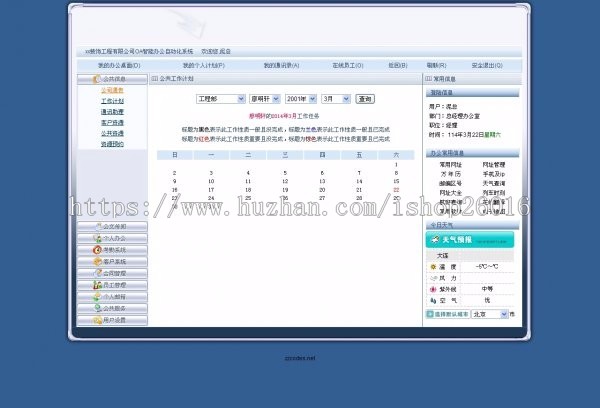Image resolution: width=600 pixels, height=408 pixels.
Task: Open 我的办公桌面(D) menu
Action: point(119,65)
